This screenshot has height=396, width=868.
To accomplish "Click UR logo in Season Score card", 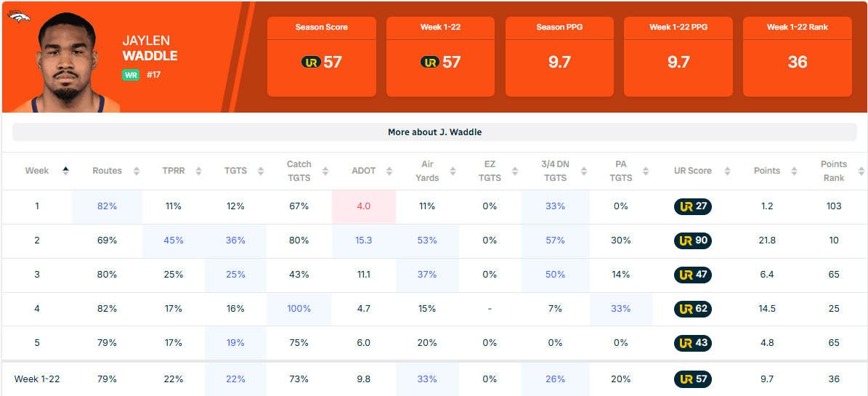I will (311, 62).
